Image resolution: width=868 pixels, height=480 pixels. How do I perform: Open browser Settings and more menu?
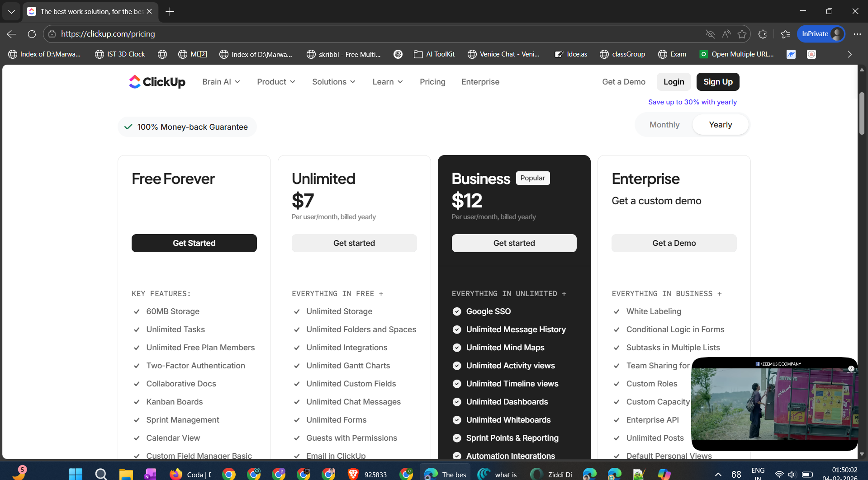click(x=857, y=34)
